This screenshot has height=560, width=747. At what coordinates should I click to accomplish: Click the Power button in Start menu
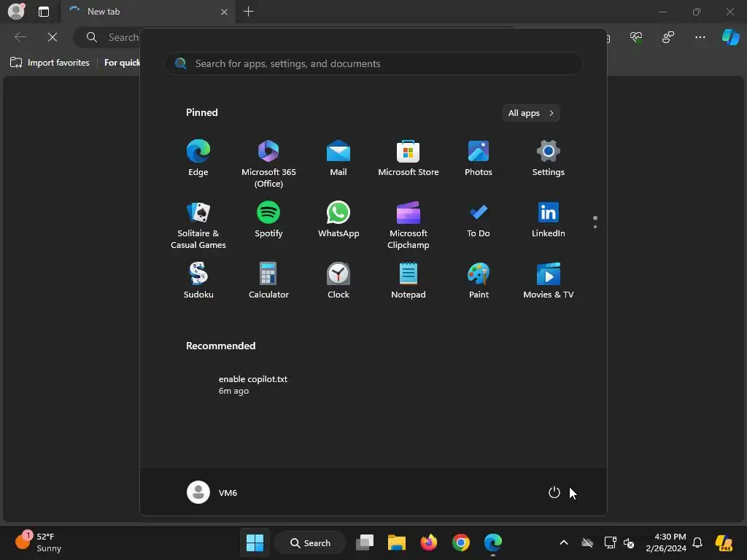pos(554,492)
